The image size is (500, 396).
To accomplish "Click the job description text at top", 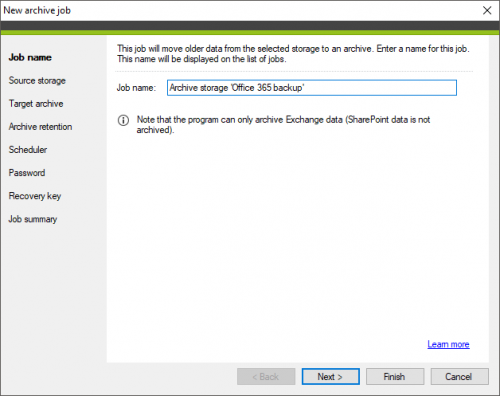I will click(x=293, y=54).
